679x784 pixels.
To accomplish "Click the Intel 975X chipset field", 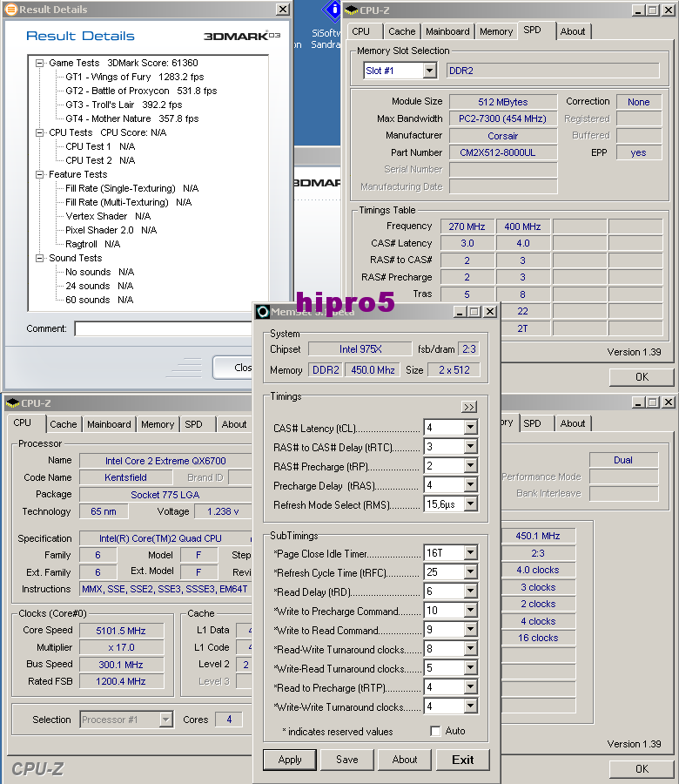I will tap(360, 349).
